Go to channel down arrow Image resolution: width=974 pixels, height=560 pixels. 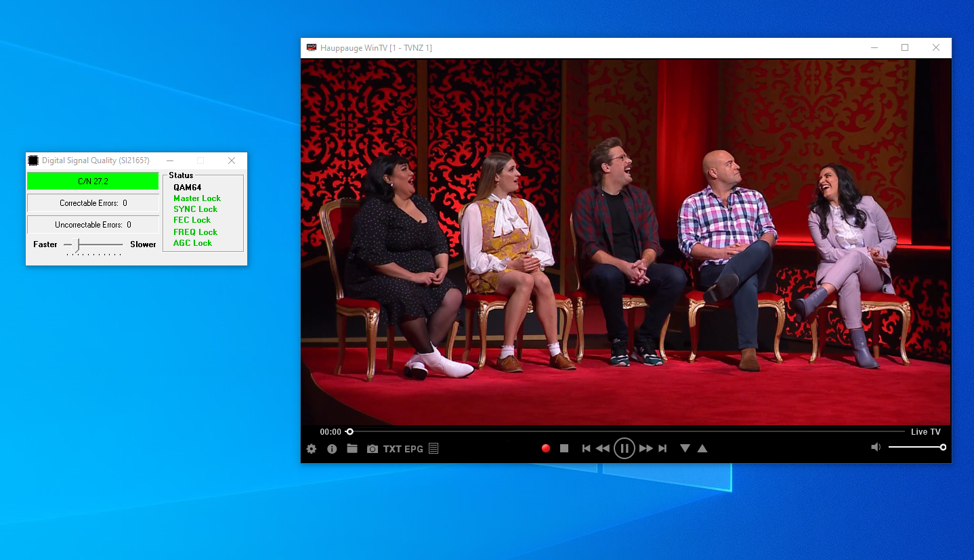pos(685,448)
